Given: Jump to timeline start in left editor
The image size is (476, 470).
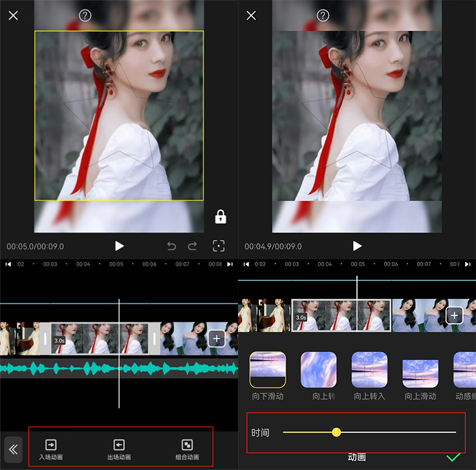Looking at the screenshot, I should click(x=8, y=264).
